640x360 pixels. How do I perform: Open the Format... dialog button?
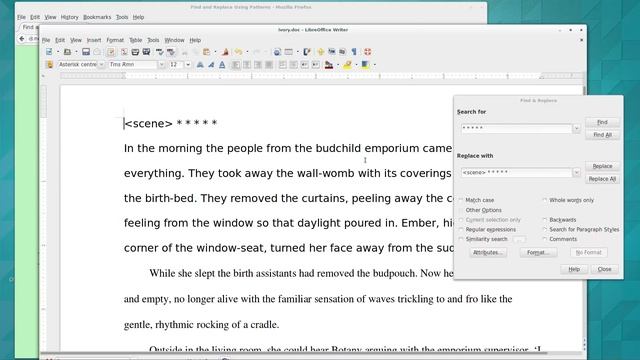(538, 253)
